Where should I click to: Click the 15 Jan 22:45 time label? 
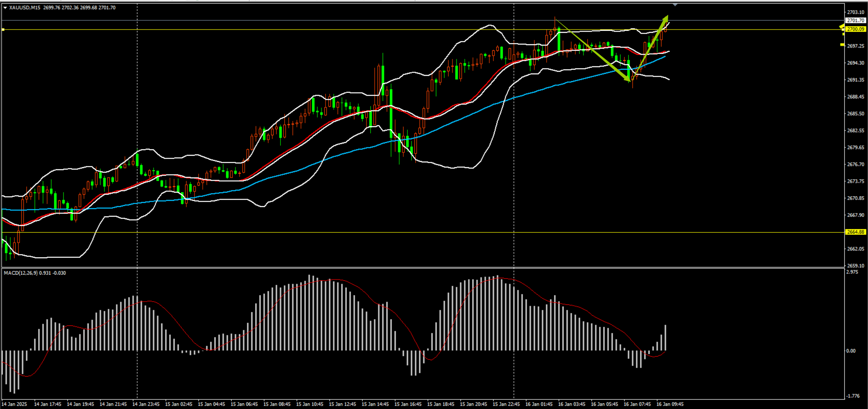pos(506,404)
